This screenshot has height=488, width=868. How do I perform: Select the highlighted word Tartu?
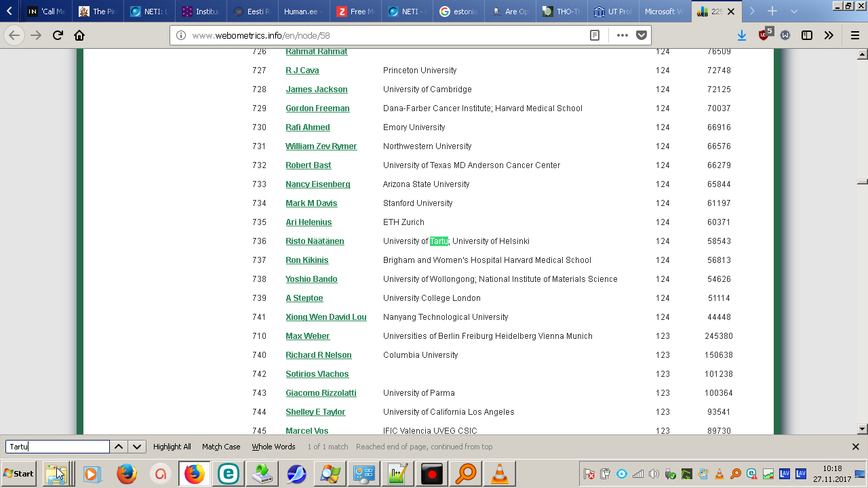[439, 241]
